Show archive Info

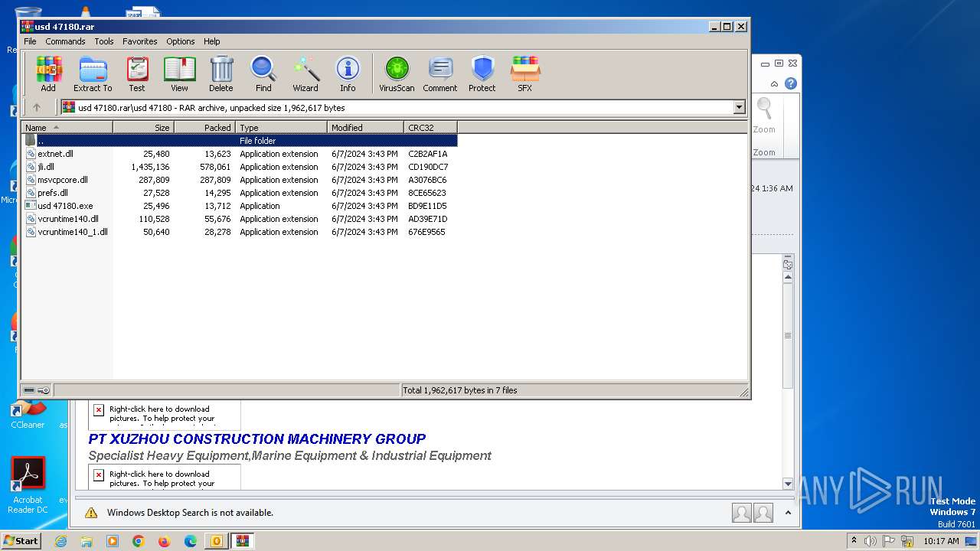[348, 74]
